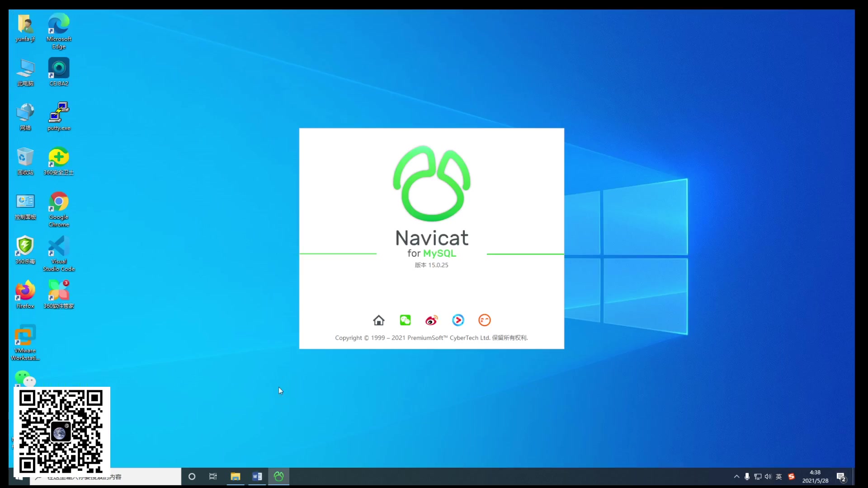The width and height of the screenshot is (868, 488).
Task: Click the QR code image overlay
Action: (x=61, y=432)
